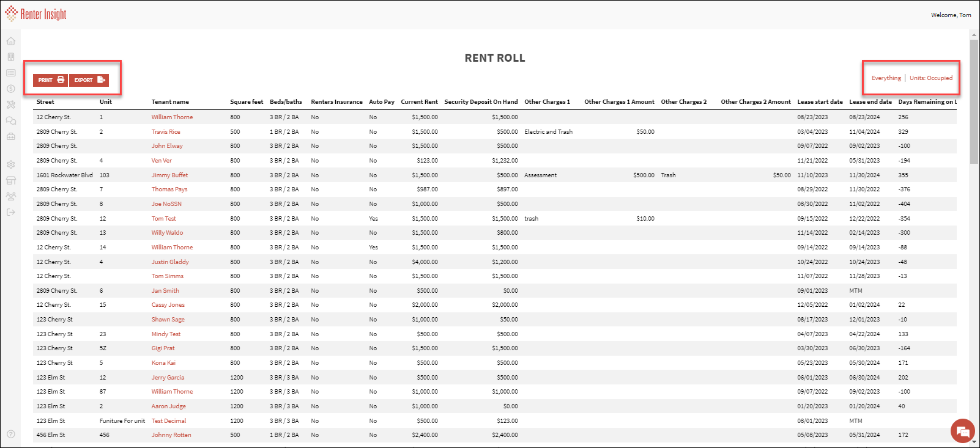Open the Maintenance tools sidebar icon
This screenshot has height=448, width=980.
click(x=11, y=105)
